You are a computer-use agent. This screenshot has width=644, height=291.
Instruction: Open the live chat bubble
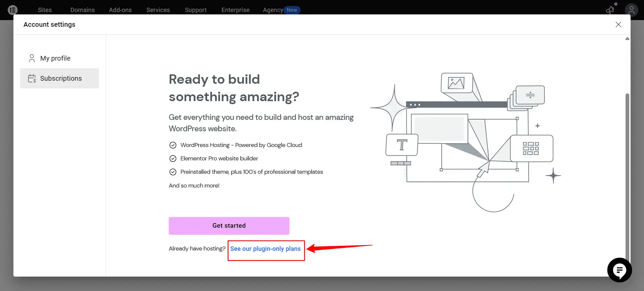620,270
